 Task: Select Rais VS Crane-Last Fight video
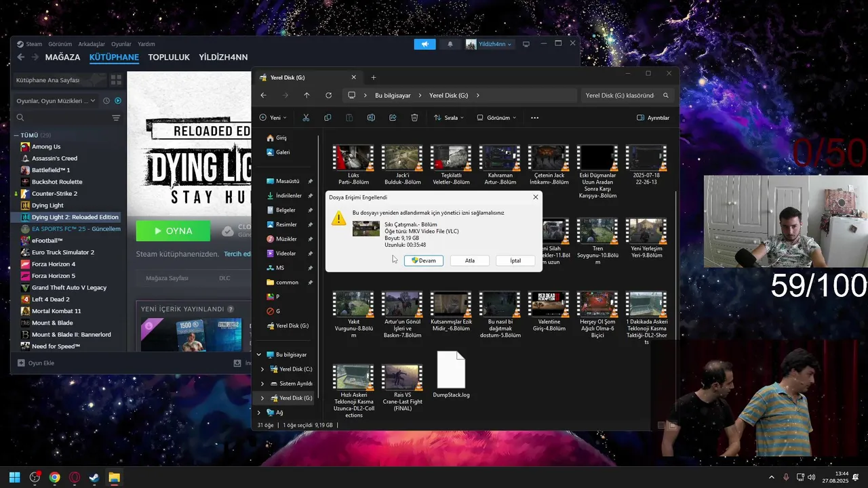pyautogui.click(x=402, y=386)
